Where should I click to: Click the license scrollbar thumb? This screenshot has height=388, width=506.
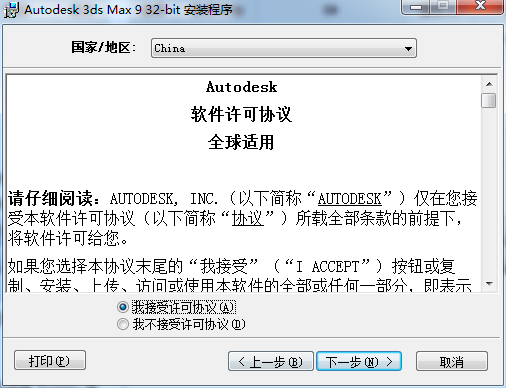[x=489, y=100]
